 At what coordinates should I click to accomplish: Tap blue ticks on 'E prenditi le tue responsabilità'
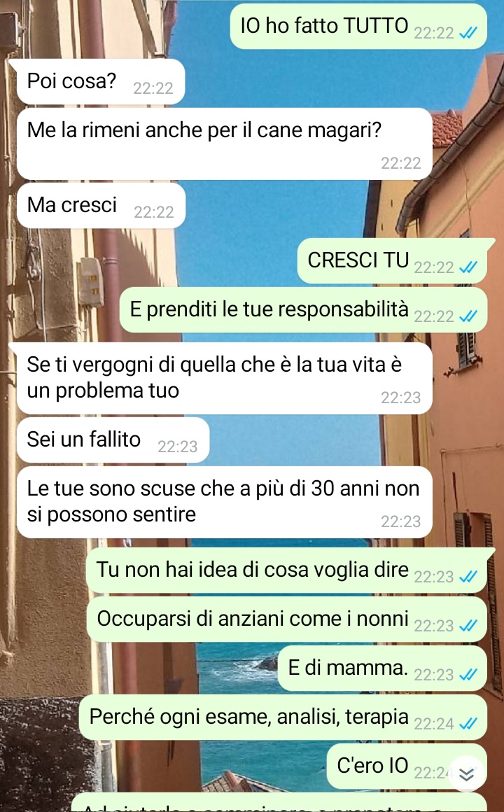tap(468, 316)
